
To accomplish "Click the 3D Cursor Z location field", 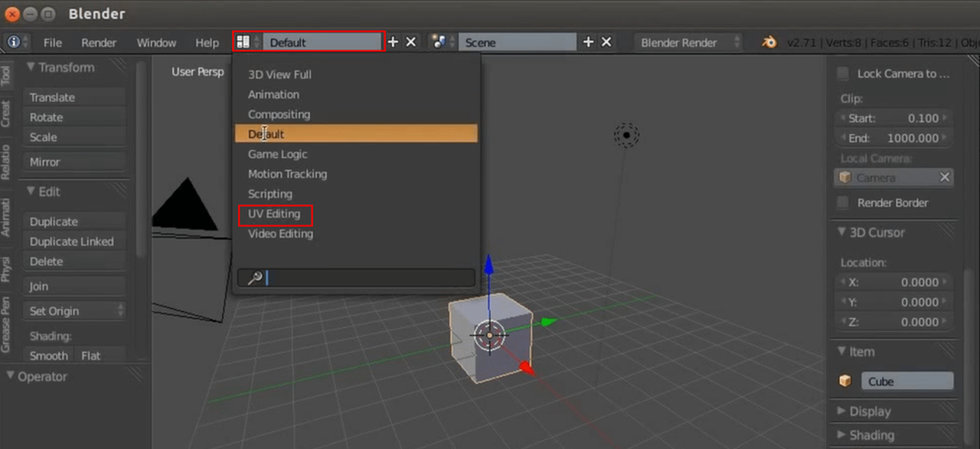I will [x=894, y=322].
